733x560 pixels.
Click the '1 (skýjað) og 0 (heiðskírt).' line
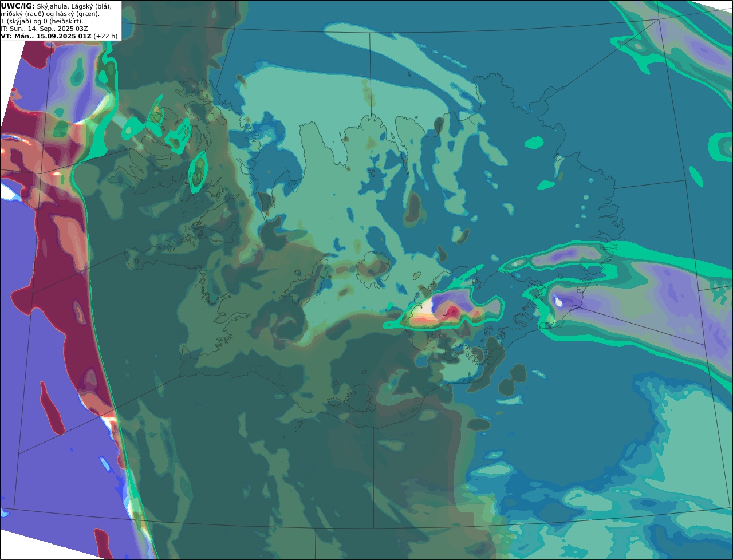pyautogui.click(x=42, y=21)
